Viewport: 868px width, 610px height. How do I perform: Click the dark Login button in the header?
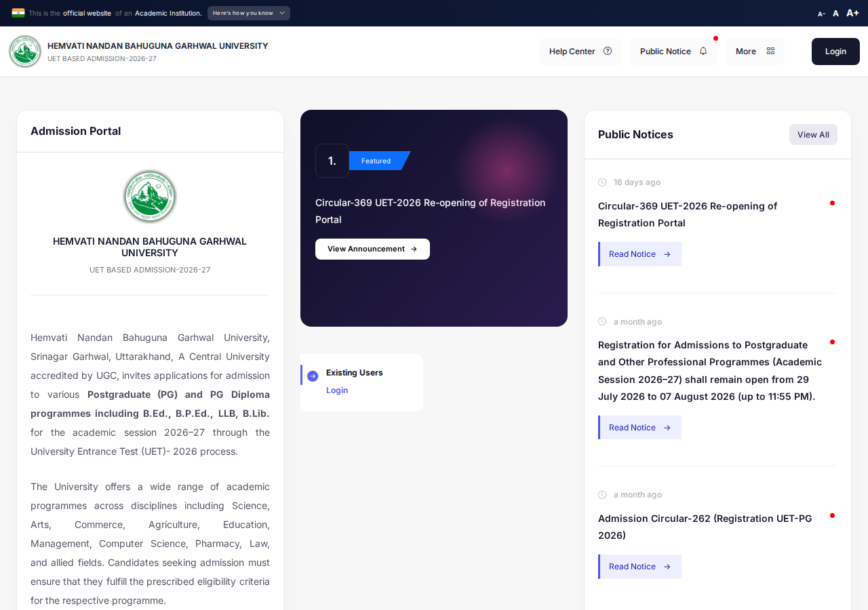tap(835, 52)
